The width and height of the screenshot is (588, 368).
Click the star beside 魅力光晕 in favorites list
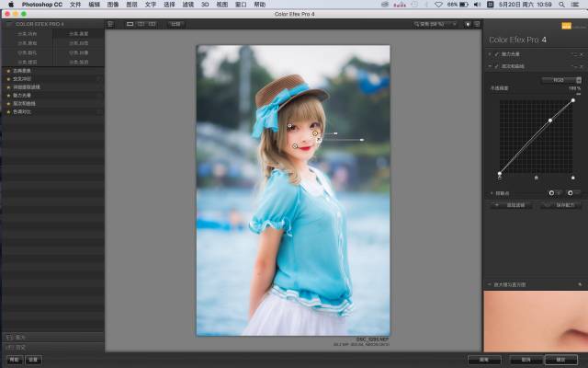coord(8,96)
